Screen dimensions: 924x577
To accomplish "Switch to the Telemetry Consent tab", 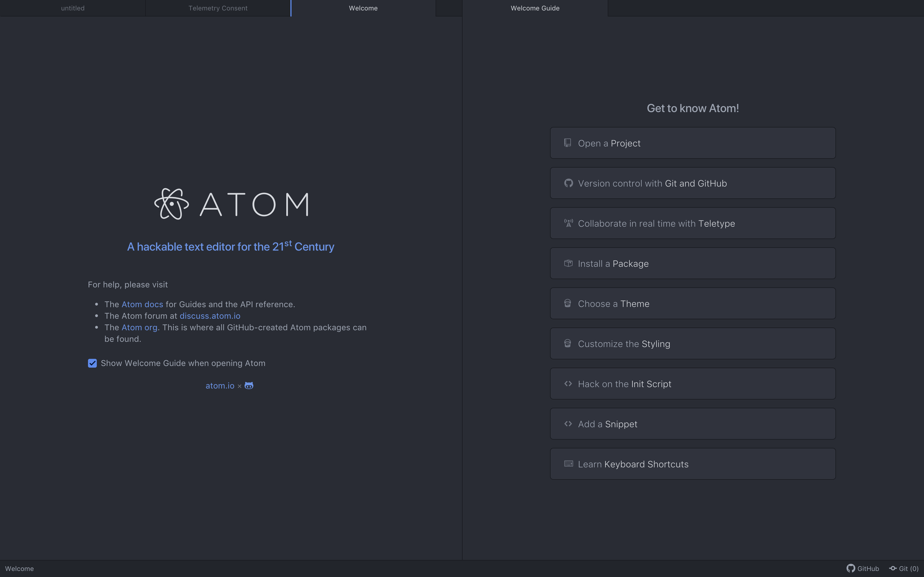I will pos(218,8).
